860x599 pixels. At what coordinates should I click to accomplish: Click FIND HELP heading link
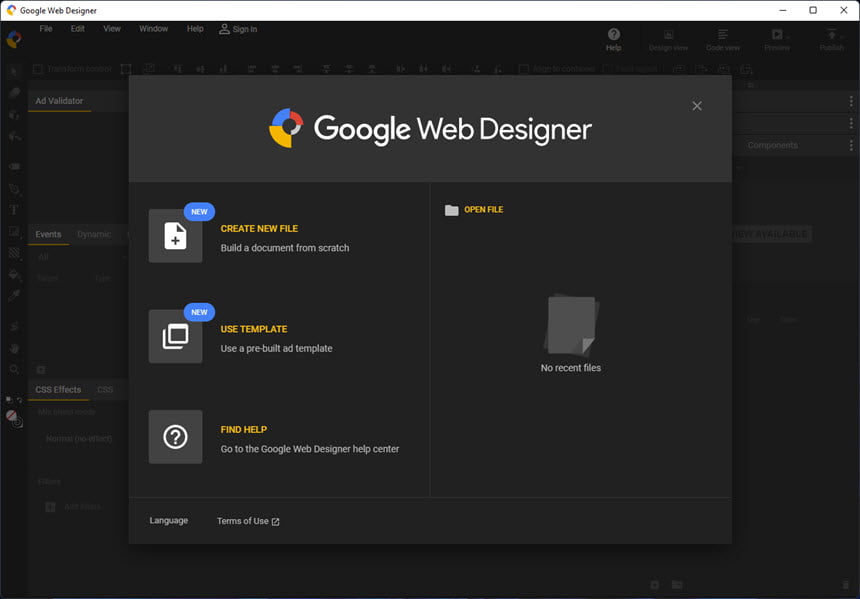tap(244, 430)
